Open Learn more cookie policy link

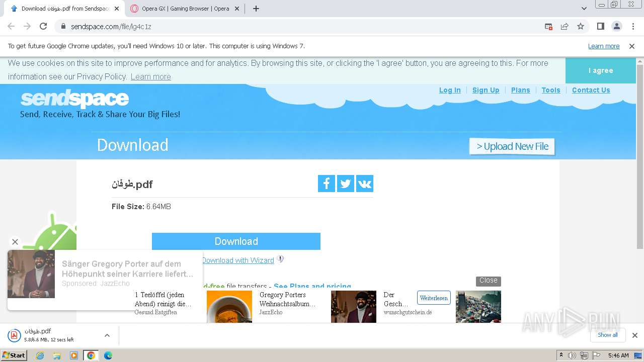[150, 77]
